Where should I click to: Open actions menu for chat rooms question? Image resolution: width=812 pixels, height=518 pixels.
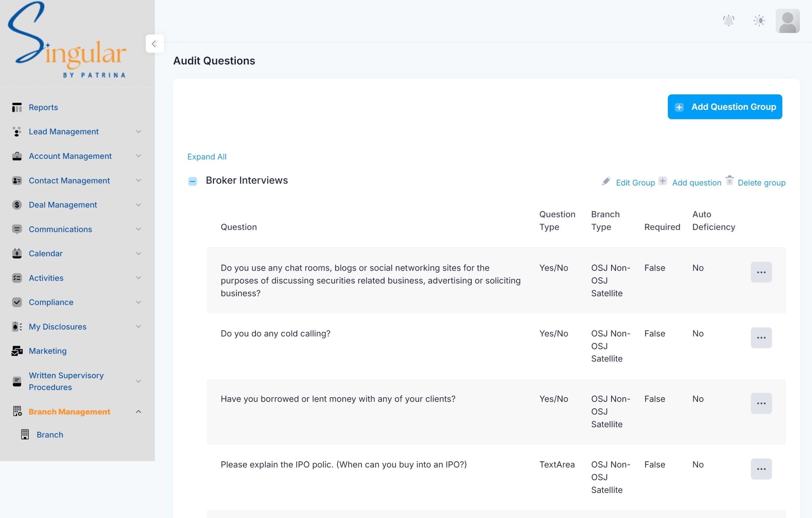point(761,272)
